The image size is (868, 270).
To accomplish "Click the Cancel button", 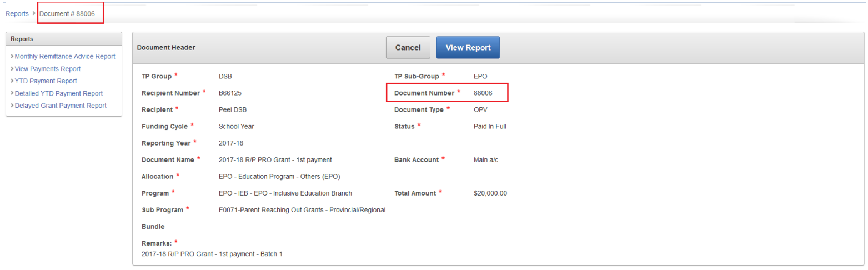I will [x=408, y=48].
